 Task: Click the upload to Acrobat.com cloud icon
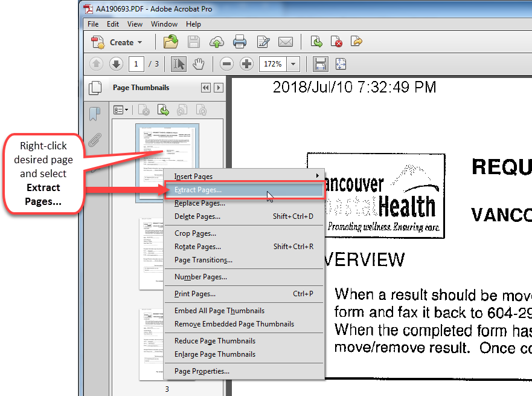point(217,42)
